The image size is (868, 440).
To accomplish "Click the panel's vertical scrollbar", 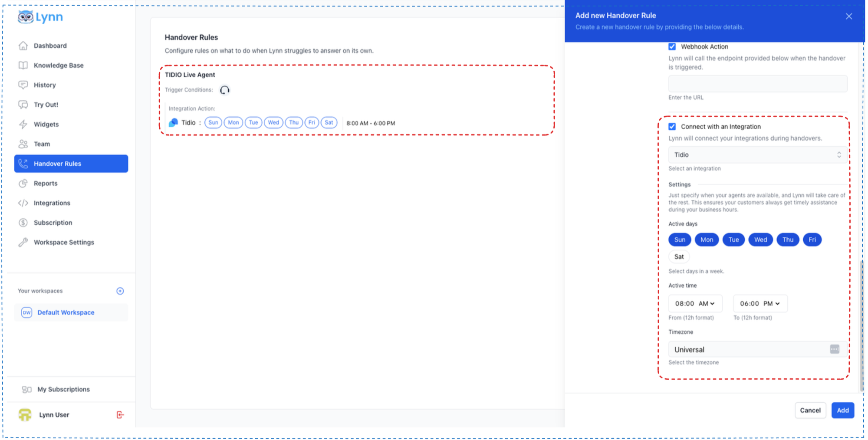I will (861, 325).
